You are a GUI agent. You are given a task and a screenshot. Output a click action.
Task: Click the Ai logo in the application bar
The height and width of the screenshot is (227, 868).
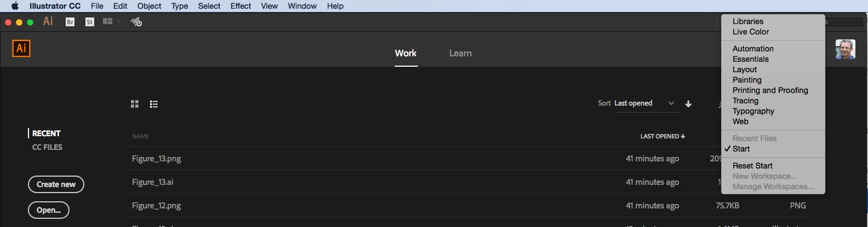48,21
